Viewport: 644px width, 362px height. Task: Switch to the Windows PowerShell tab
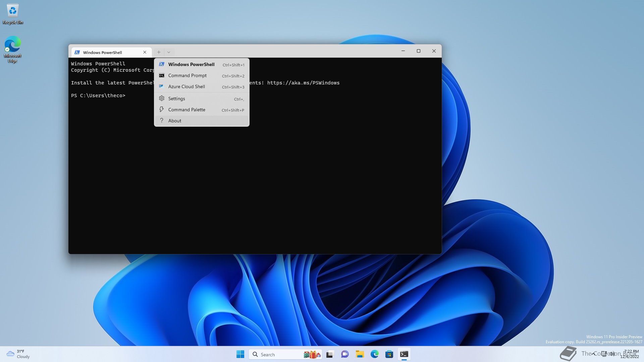(111, 52)
